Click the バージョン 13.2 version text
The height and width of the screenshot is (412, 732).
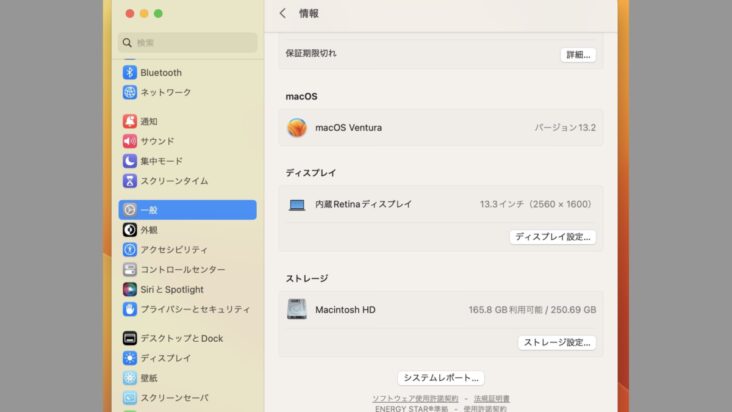pyautogui.click(x=565, y=127)
